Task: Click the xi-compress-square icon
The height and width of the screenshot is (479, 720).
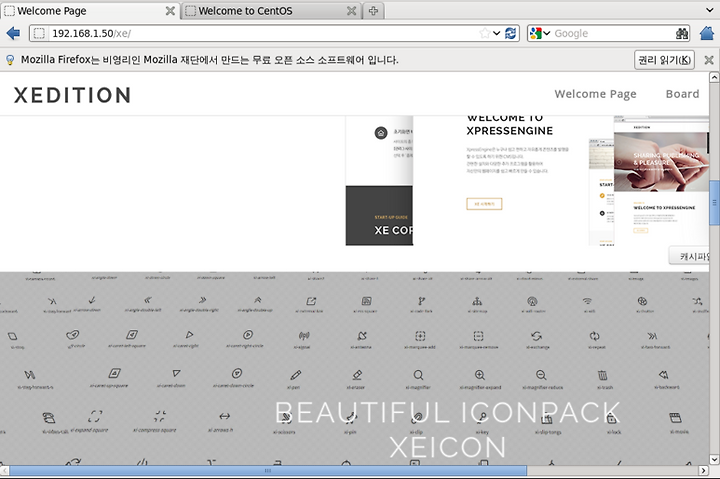Action: (159, 416)
